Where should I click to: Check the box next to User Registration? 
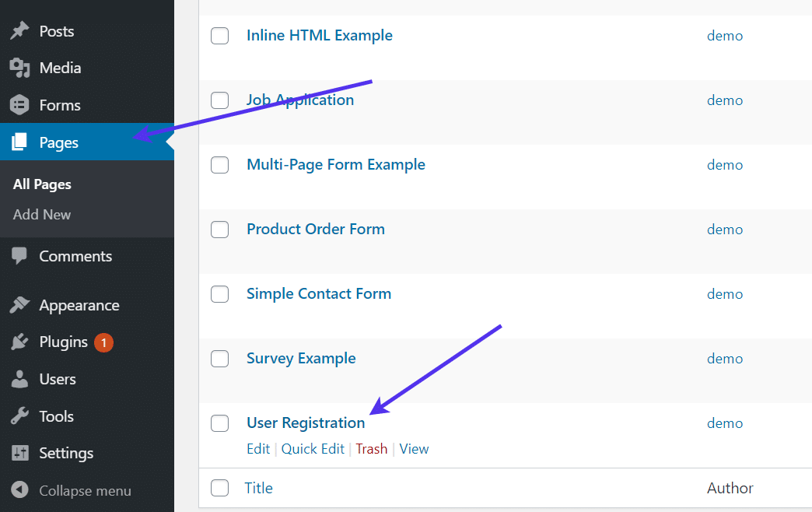tap(219, 423)
